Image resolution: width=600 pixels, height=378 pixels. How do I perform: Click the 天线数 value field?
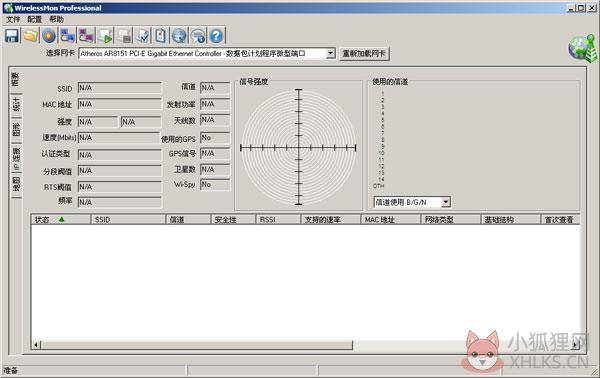click(215, 120)
